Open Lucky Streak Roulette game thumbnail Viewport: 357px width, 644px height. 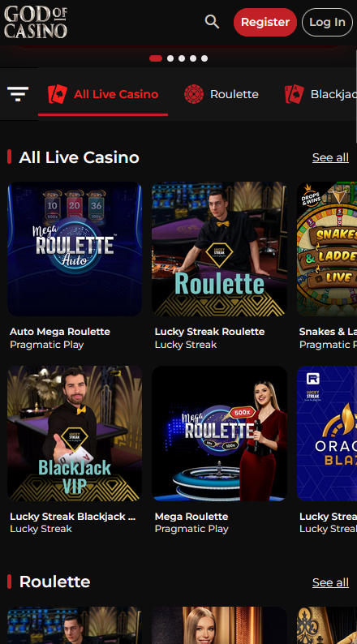(219, 249)
